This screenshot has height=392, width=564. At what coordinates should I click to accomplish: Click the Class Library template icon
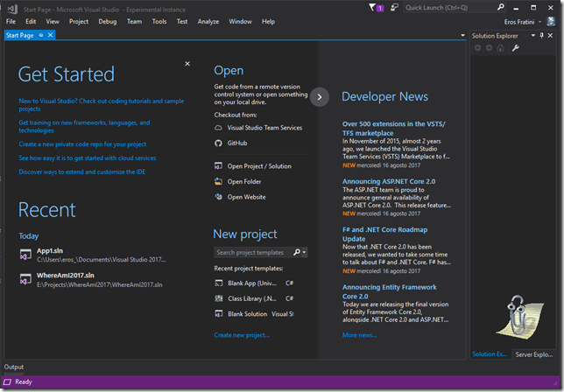[x=219, y=298]
